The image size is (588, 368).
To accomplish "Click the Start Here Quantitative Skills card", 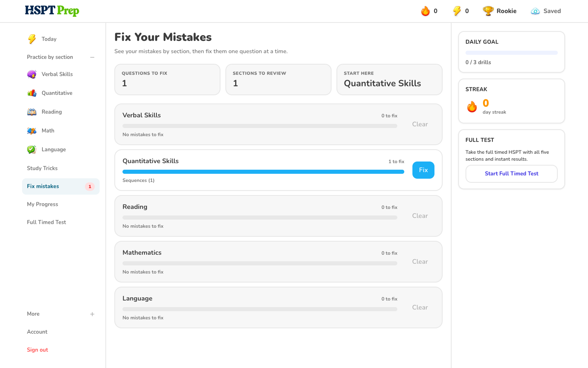I will (390, 79).
